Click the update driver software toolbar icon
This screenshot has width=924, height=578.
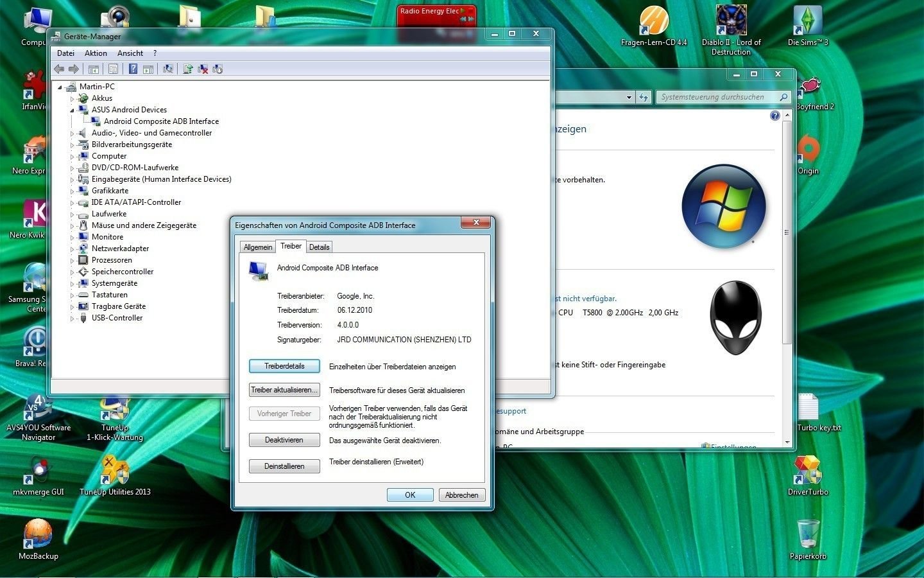tap(188, 69)
